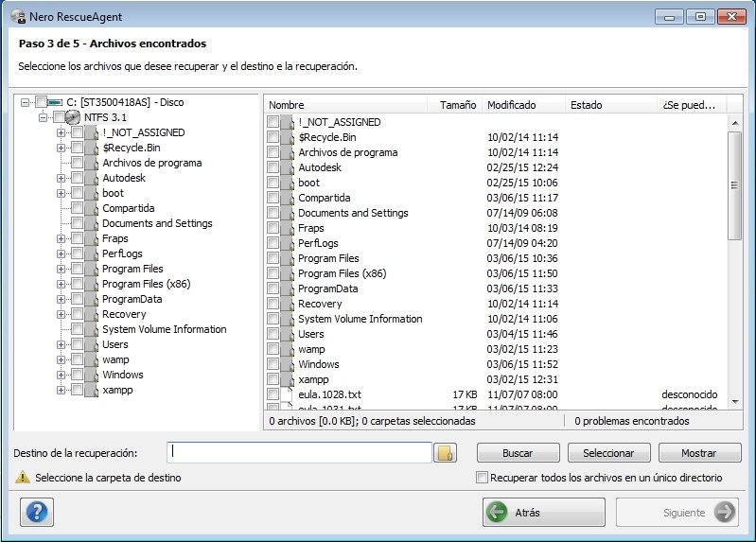
Task: Enable recover all files in single directory
Action: click(x=482, y=478)
